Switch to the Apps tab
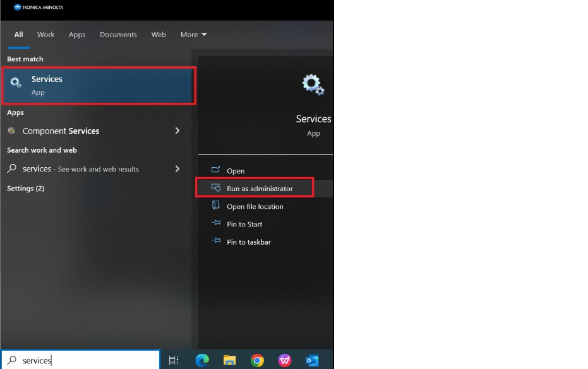588x369 pixels. pyautogui.click(x=77, y=35)
